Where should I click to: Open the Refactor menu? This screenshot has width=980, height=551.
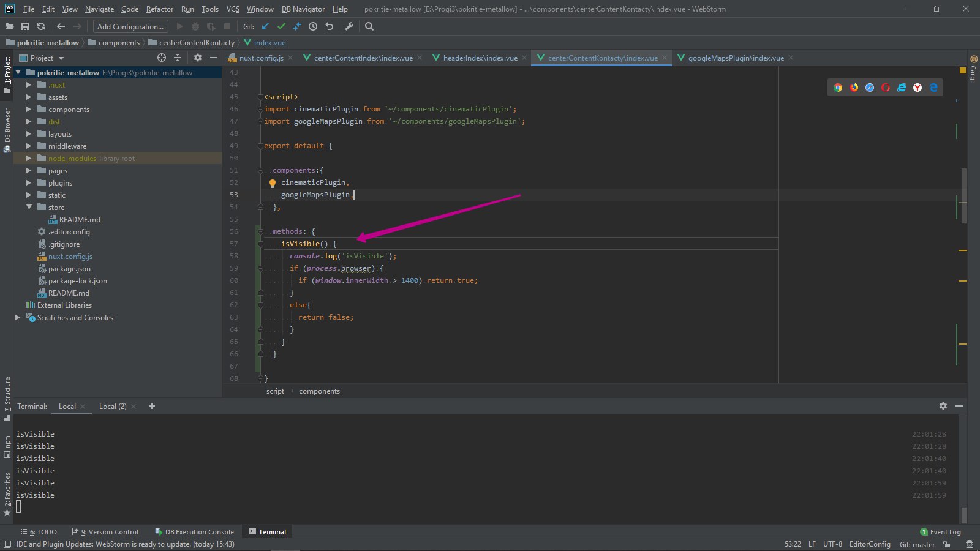pos(160,9)
